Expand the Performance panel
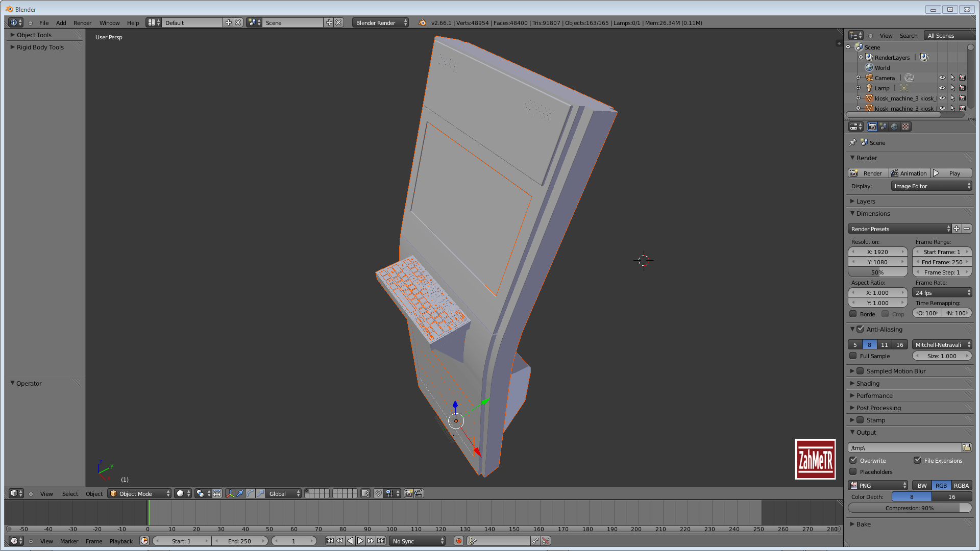Screen dimensions: 980x551 point(874,395)
